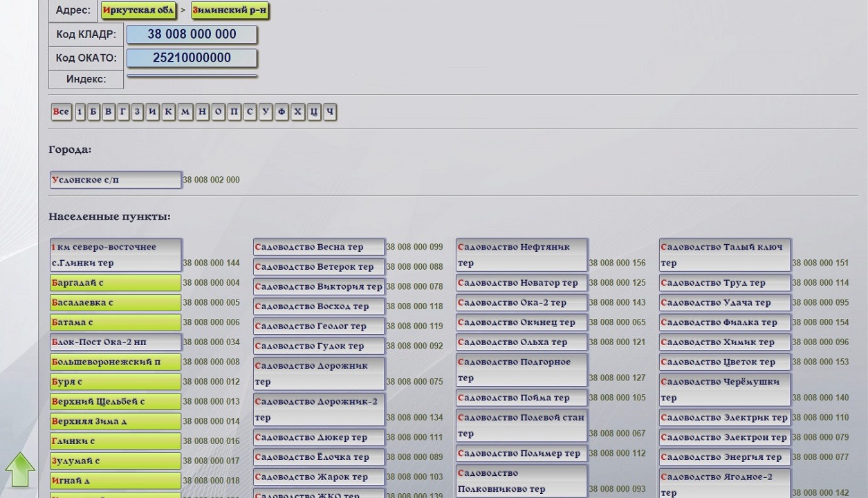The width and height of the screenshot is (868, 498).
Task: Filter localities by letter Н
Action: [x=202, y=112]
